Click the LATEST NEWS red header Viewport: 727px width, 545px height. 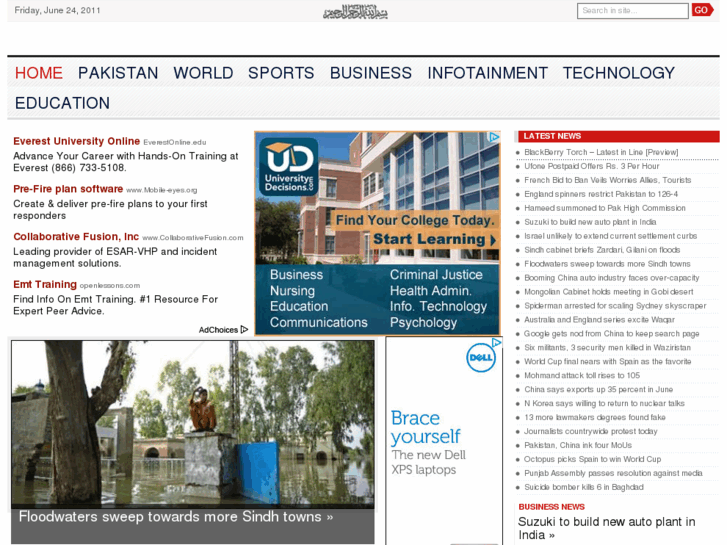coord(619,136)
